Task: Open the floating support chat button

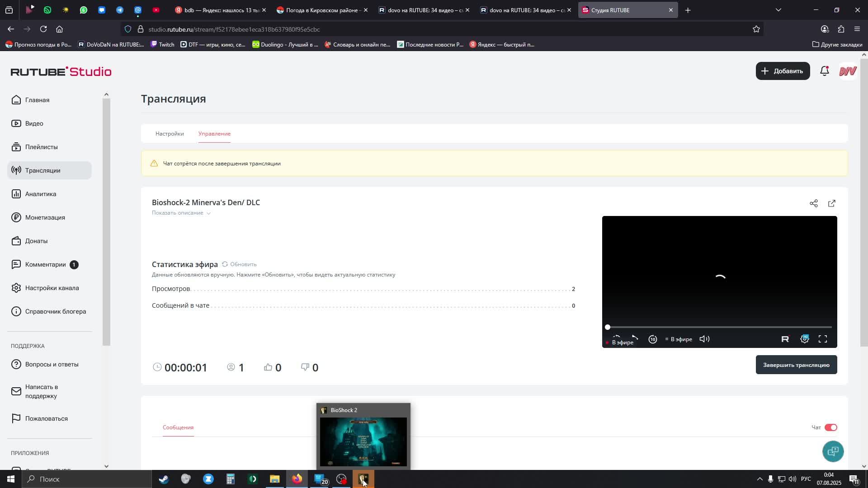Action: pyautogui.click(x=832, y=451)
